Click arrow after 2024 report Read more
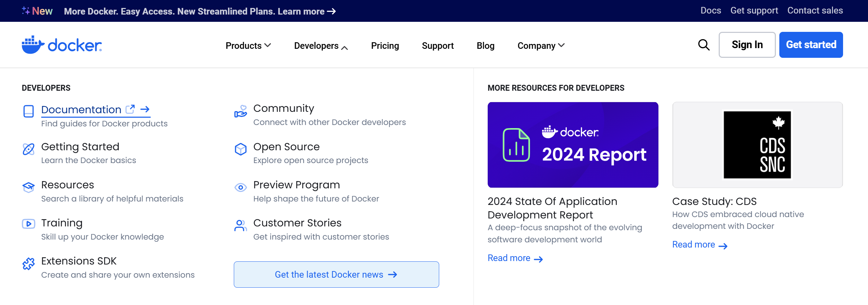Screen dimensions: 868x305 (538, 259)
